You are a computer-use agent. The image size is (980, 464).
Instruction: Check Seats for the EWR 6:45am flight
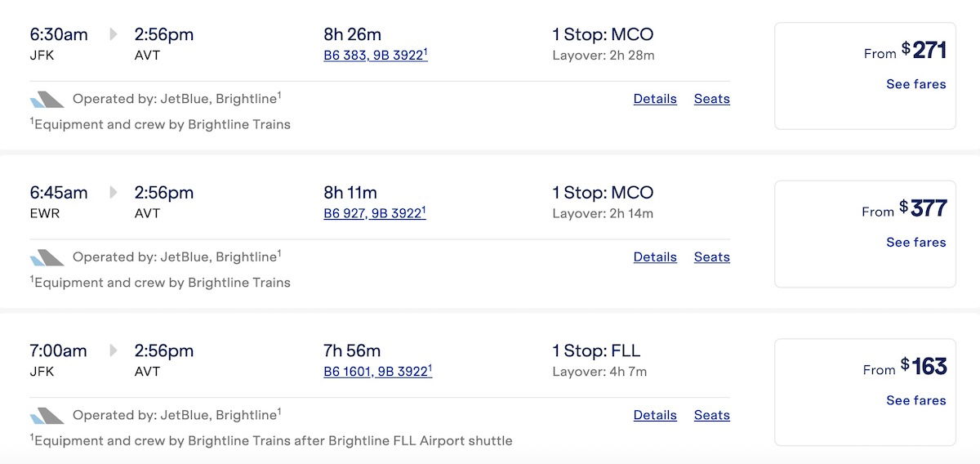point(712,257)
